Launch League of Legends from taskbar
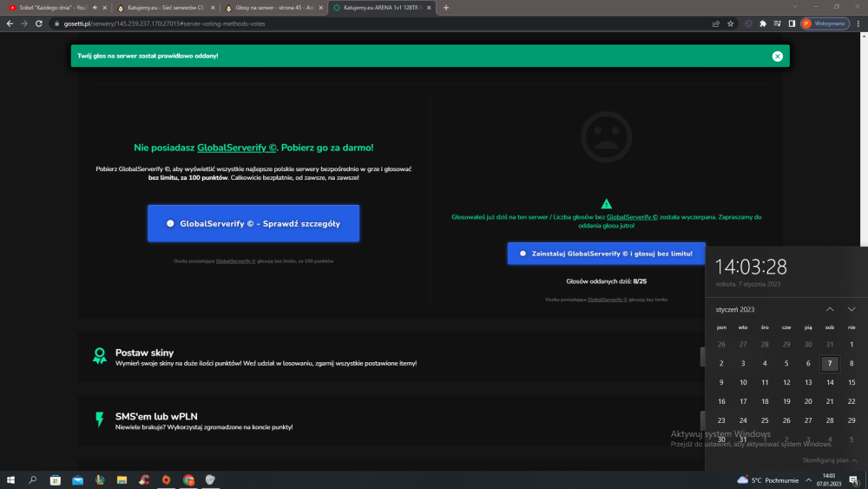This screenshot has width=868, height=489. 100,480
